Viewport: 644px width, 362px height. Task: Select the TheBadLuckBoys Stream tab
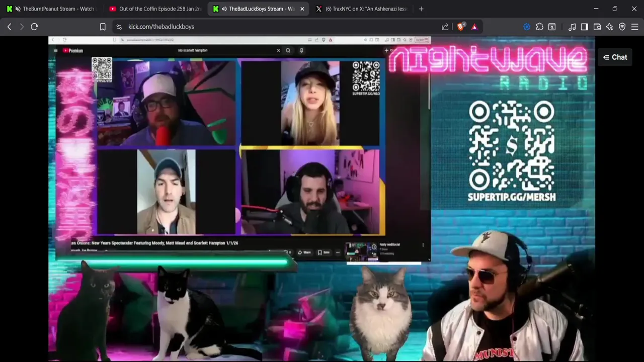click(259, 9)
